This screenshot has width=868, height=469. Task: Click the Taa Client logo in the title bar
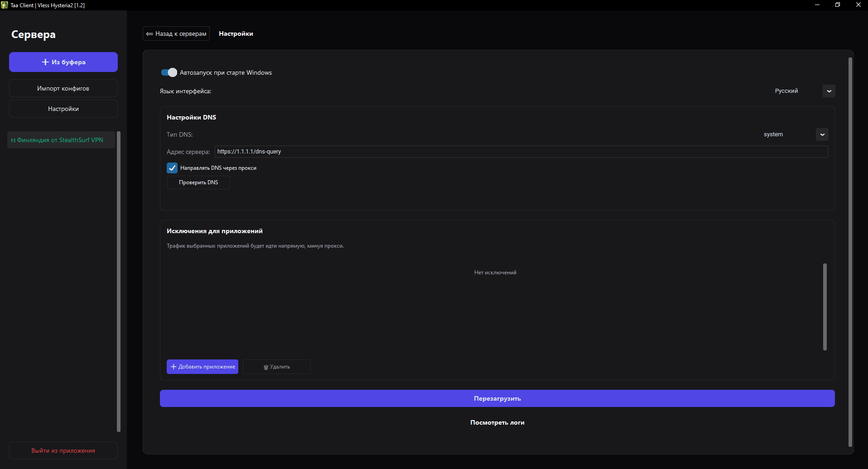coord(5,5)
